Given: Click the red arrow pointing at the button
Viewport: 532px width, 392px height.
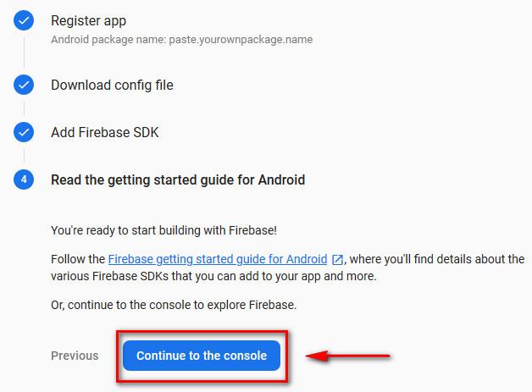Looking at the screenshot, I should pyautogui.click(x=347, y=356).
